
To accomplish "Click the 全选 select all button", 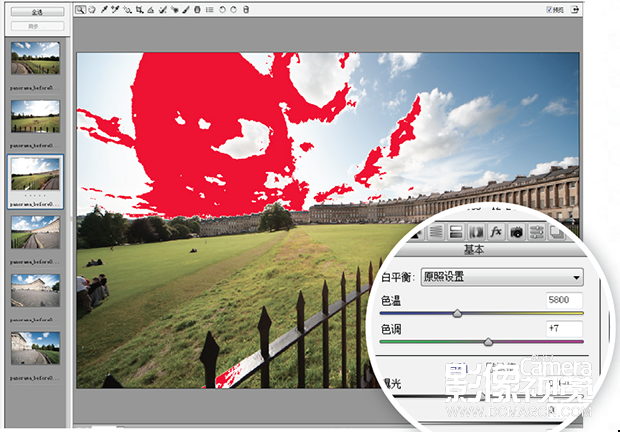I will click(38, 12).
